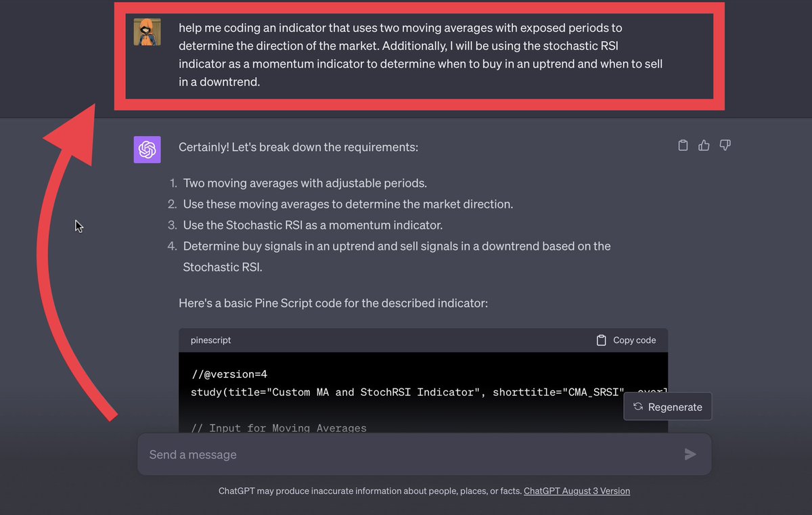Click list item "Two moving averages with adjustable periods"
The height and width of the screenshot is (515, 812).
(x=305, y=183)
